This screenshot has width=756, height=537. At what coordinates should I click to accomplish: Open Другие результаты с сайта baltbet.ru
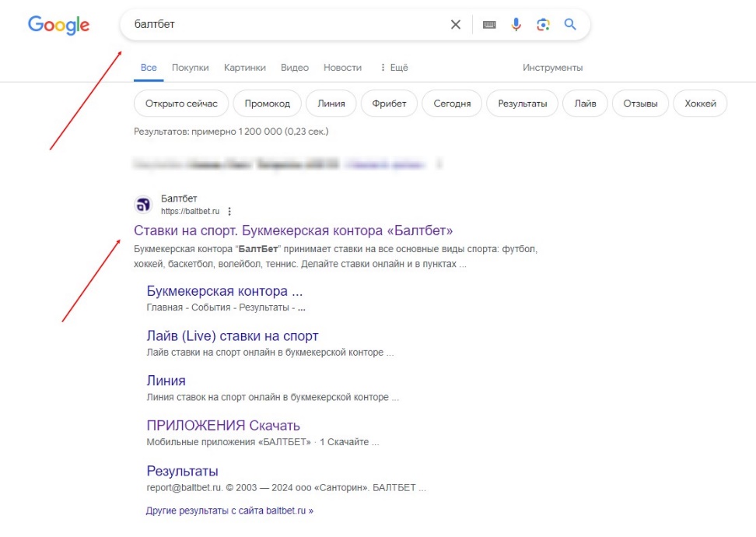229,511
